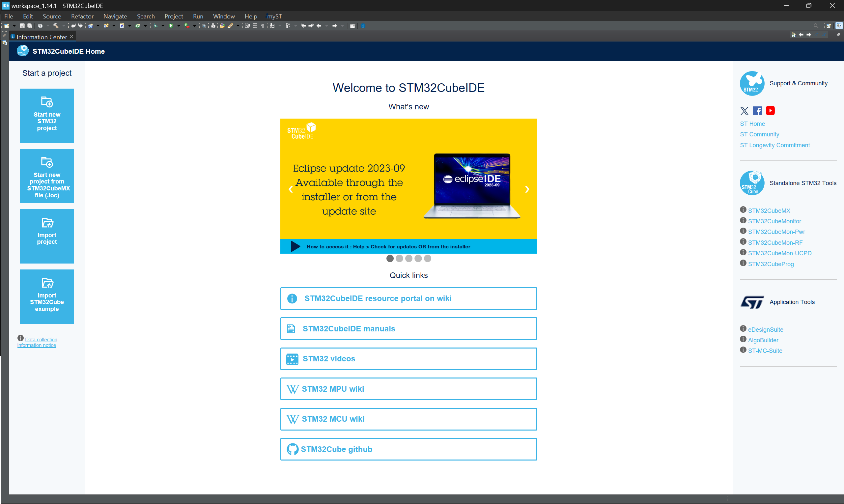This screenshot has height=504, width=844.
Task: Click the green Run toolbar icon
Action: [171, 26]
